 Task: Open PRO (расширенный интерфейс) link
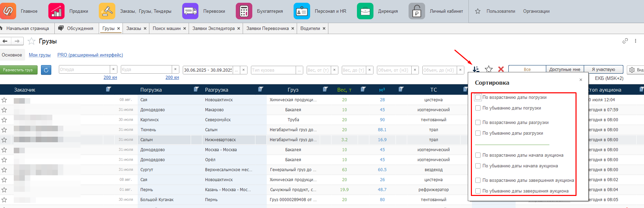pos(90,55)
